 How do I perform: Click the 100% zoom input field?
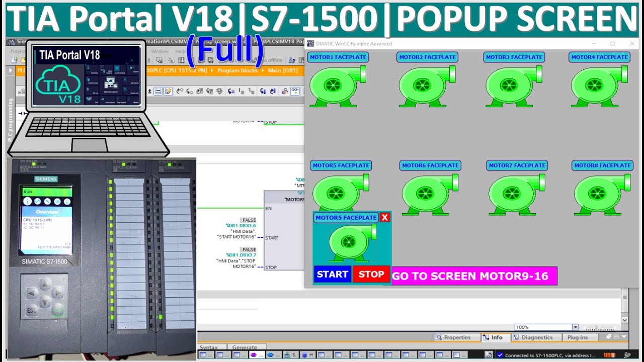(543, 327)
